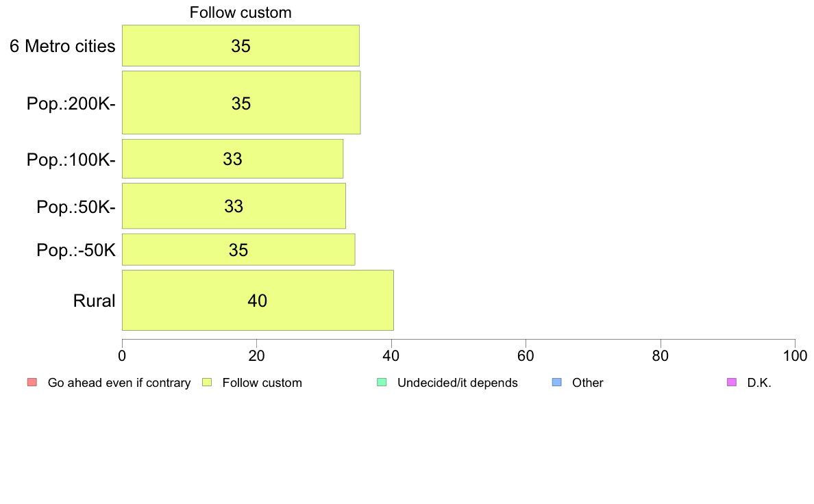This screenshot has width=814, height=504.
Task: Click the 60 tick label on axis
Action: 526,355
